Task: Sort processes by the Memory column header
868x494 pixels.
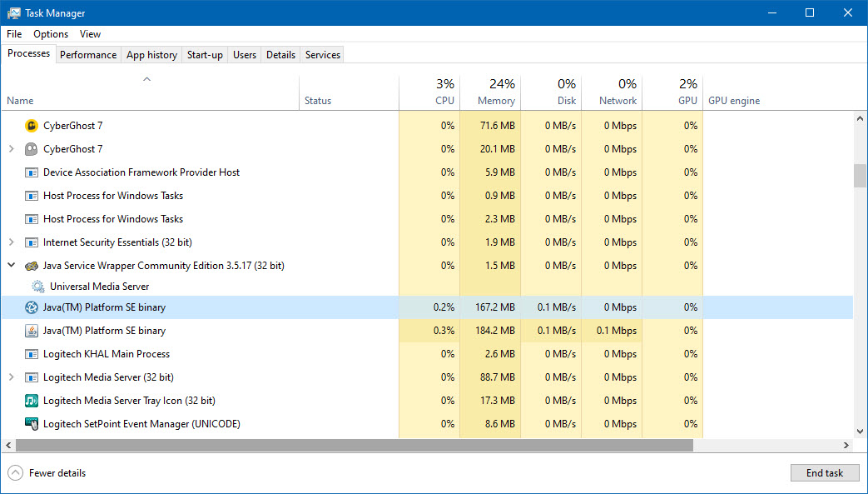Action: click(490, 92)
